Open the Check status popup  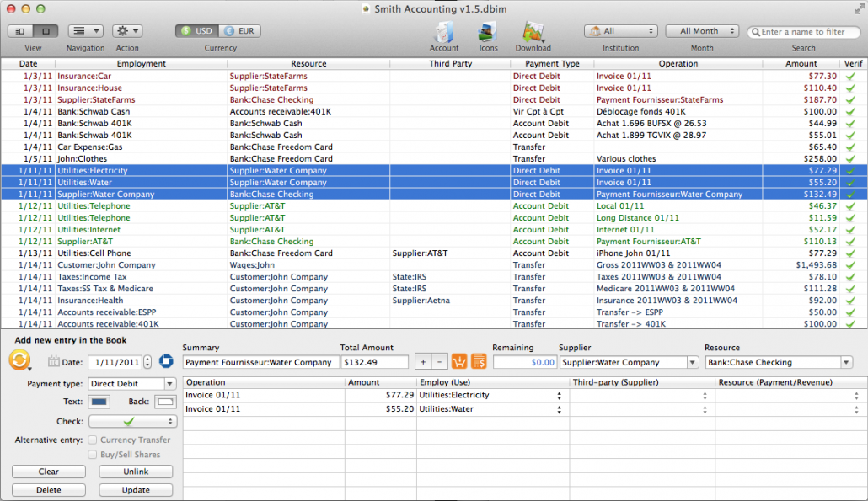133,421
